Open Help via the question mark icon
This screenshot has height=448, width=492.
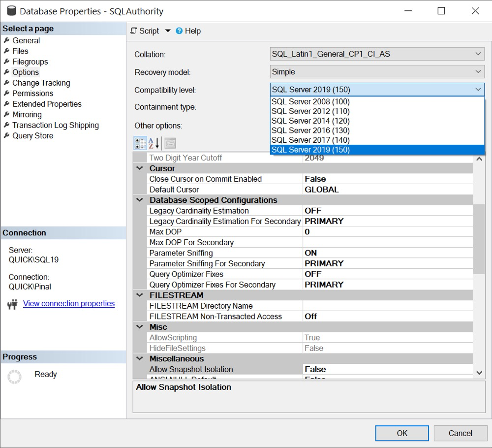tap(179, 31)
